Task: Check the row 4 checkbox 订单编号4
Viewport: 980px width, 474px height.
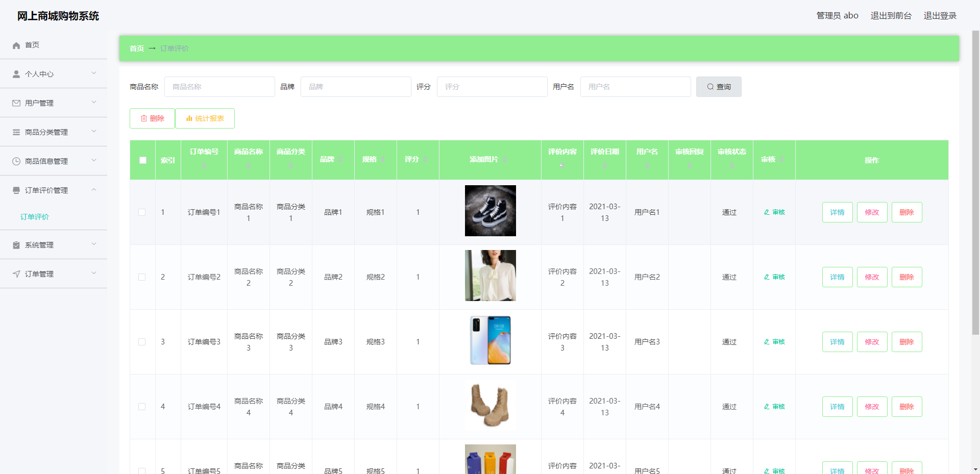Action: click(x=142, y=407)
